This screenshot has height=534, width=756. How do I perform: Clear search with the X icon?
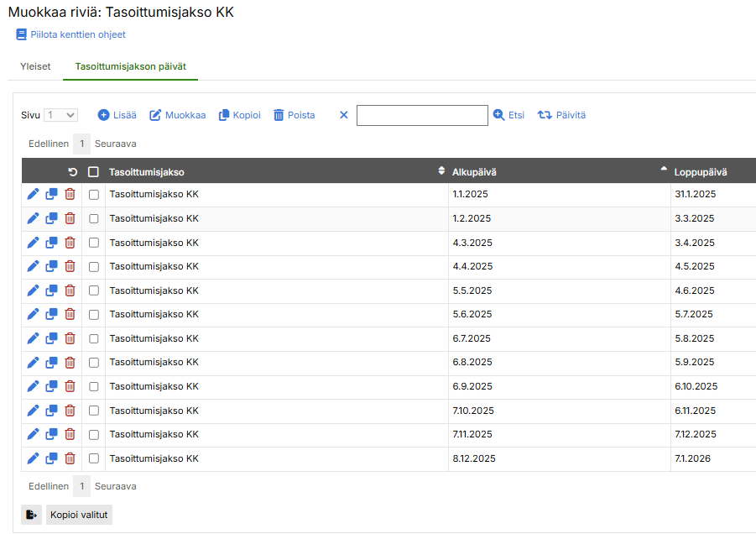click(343, 115)
